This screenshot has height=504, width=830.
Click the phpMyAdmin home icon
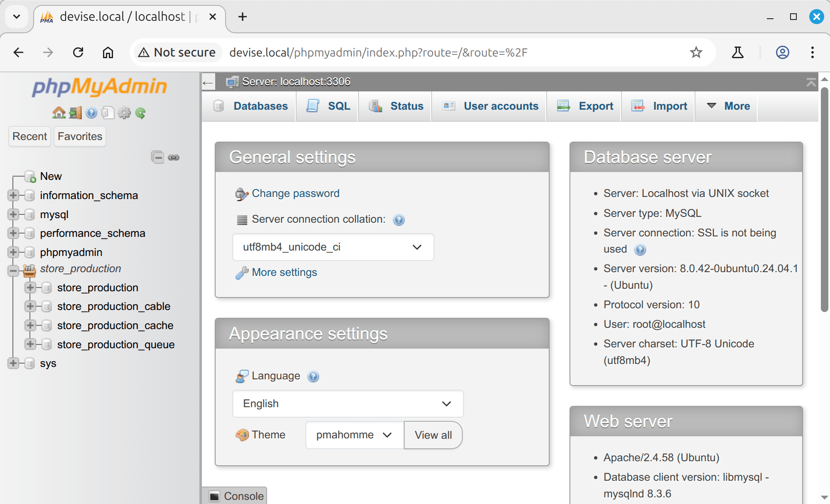pos(59,113)
